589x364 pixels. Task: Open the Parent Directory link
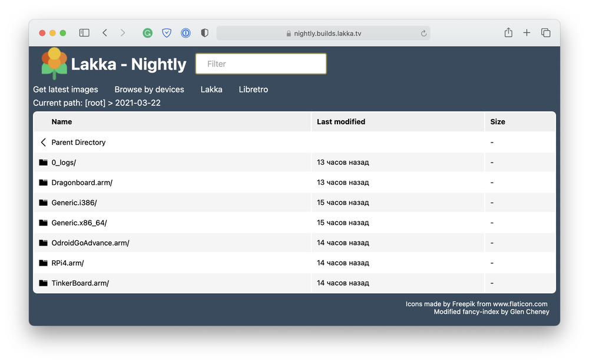[78, 143]
